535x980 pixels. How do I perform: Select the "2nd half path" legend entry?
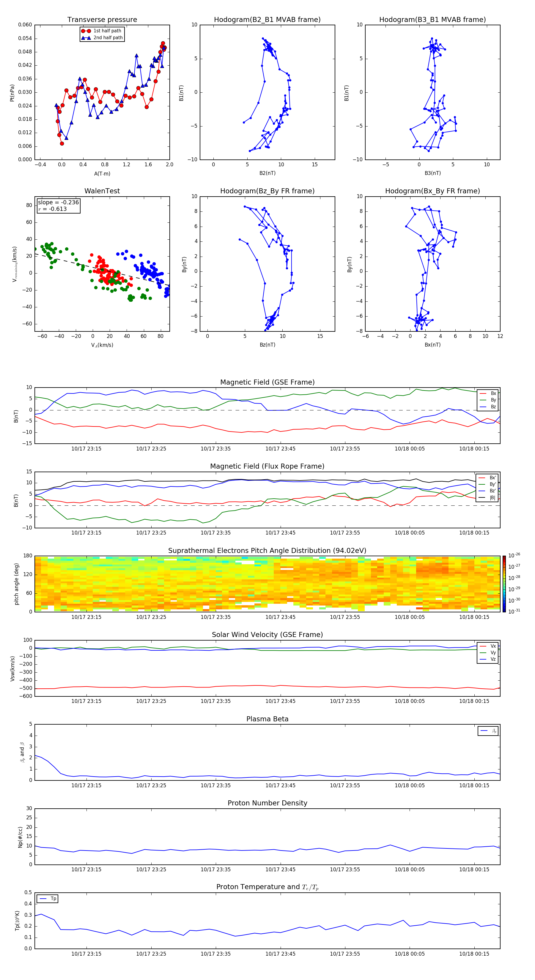[x=102, y=38]
